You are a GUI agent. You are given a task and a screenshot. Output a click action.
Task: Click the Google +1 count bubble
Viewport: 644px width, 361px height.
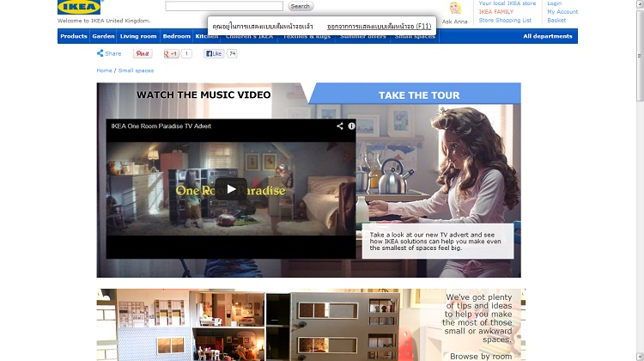point(186,53)
